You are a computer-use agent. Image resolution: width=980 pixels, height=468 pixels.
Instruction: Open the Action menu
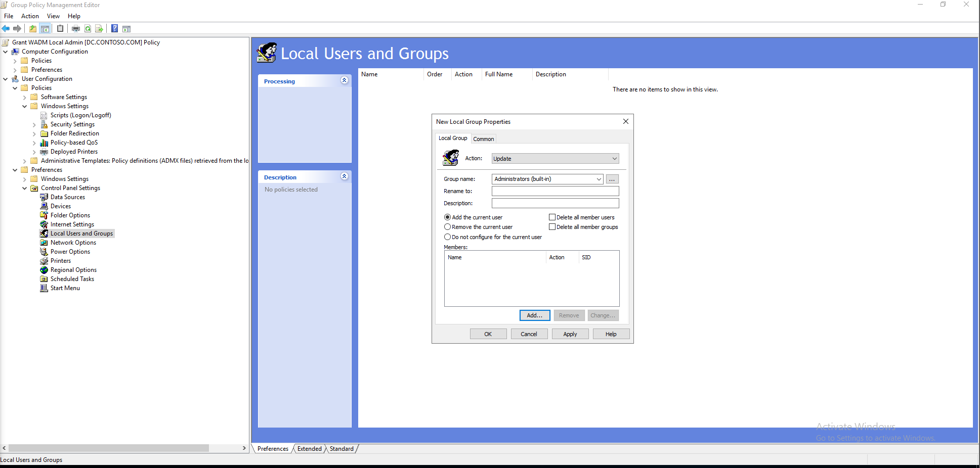[30, 16]
